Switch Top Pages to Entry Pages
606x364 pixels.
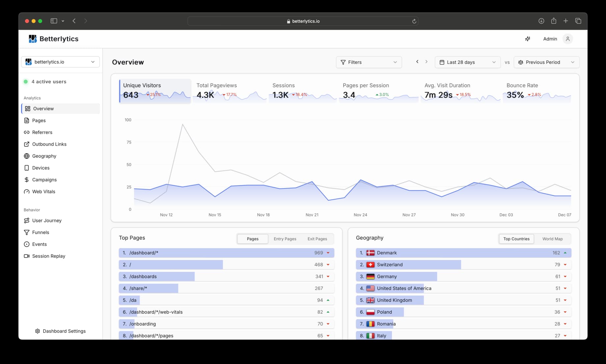pos(285,239)
